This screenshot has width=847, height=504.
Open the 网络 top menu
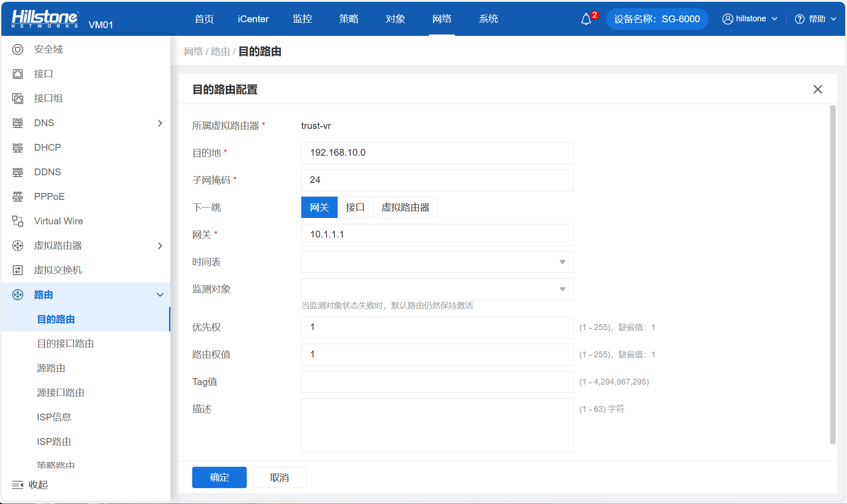coord(442,19)
